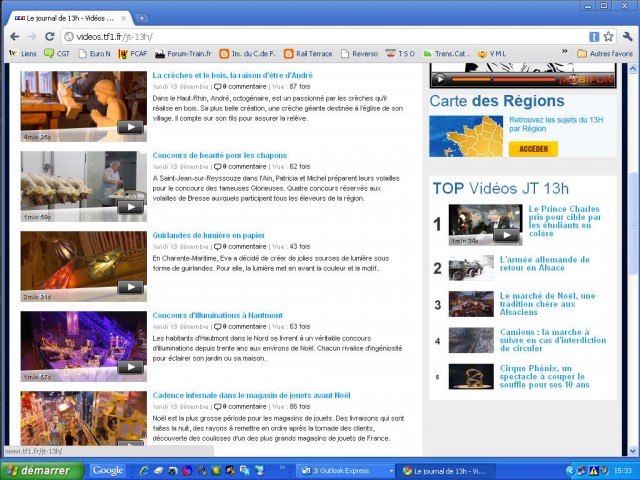Open the démarrer Start menu

[42, 471]
